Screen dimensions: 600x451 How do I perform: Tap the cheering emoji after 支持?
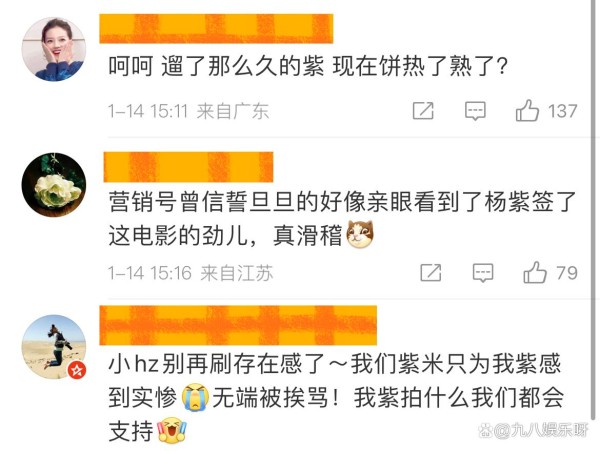coord(172,430)
